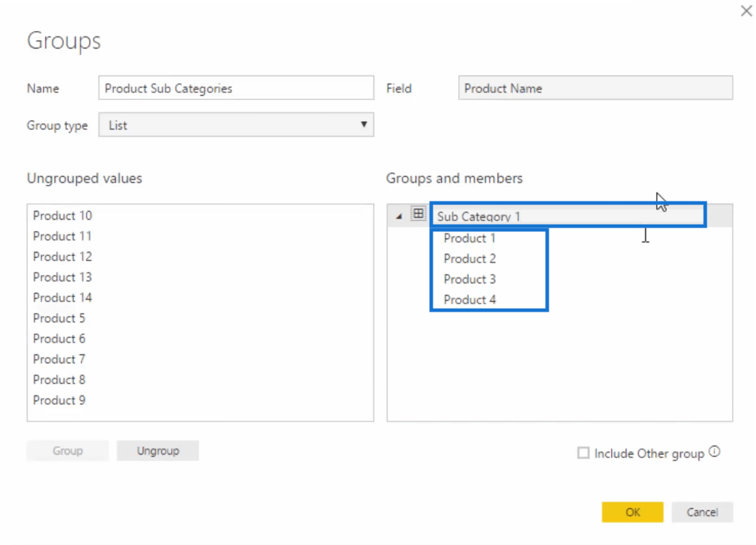Select Product 12 in Ungrouped values

click(62, 257)
